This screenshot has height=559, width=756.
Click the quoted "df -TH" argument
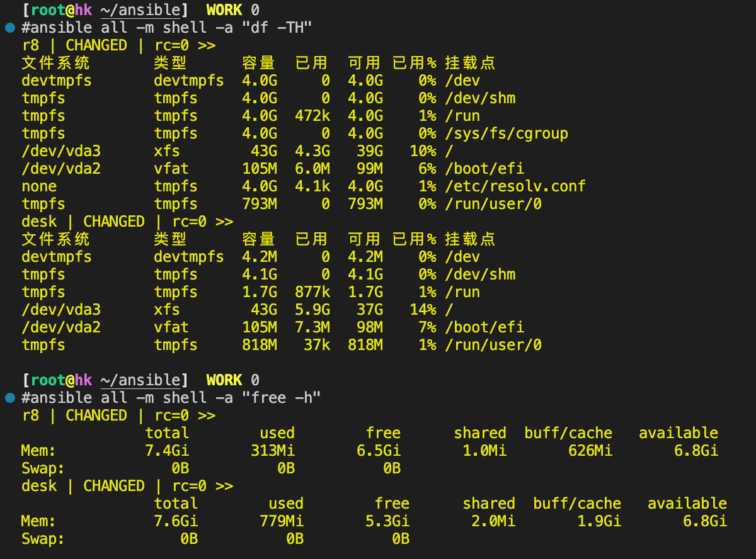coord(278,28)
